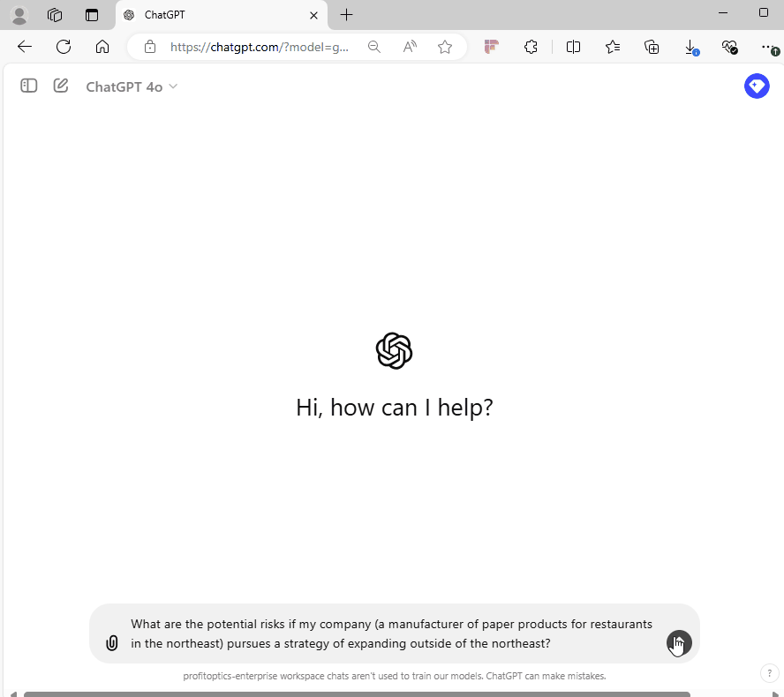Switch to the ChatGPT browser tab
This screenshot has height=697, width=784.
221,15
